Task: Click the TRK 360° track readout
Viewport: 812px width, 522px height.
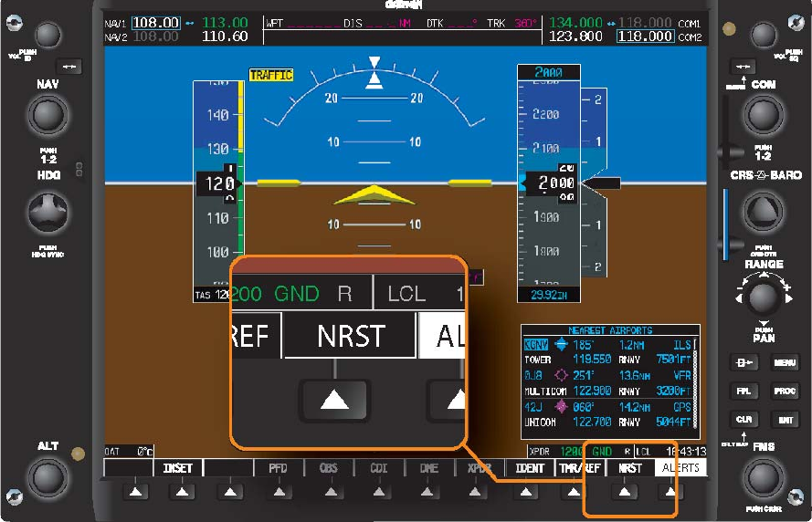Action: tap(511, 24)
